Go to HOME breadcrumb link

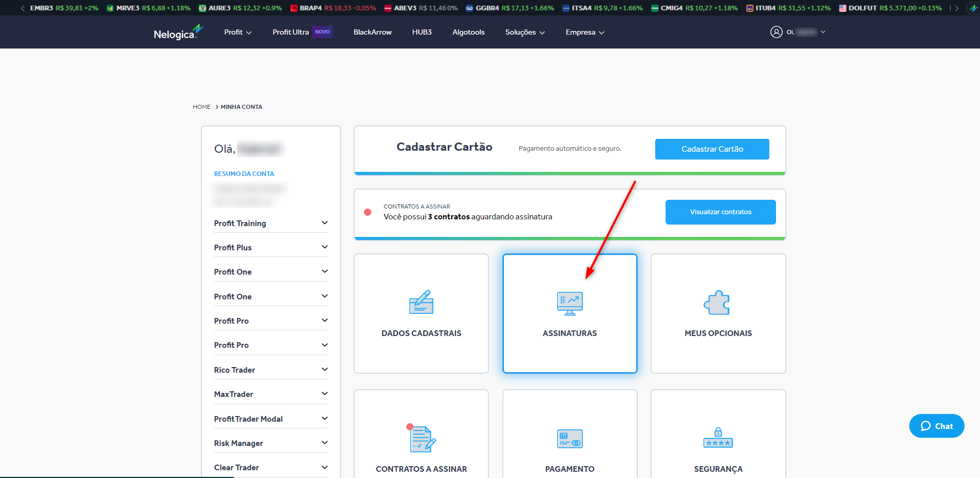(x=201, y=107)
